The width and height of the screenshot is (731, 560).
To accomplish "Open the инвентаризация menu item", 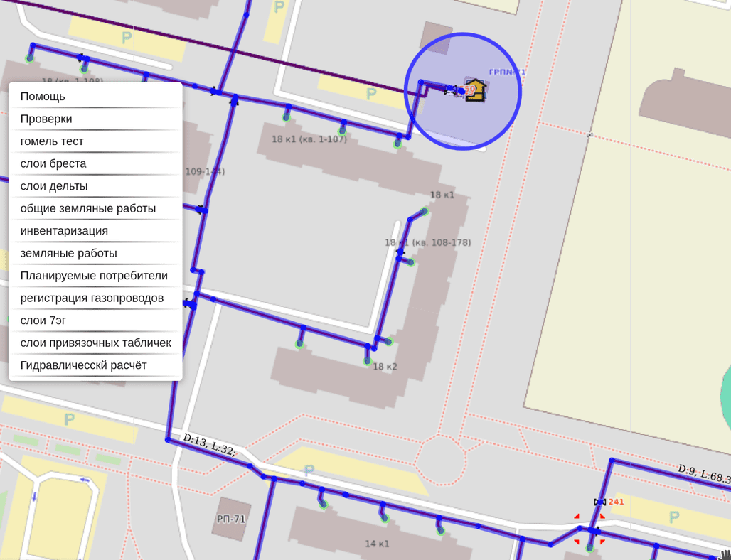I will 64,231.
